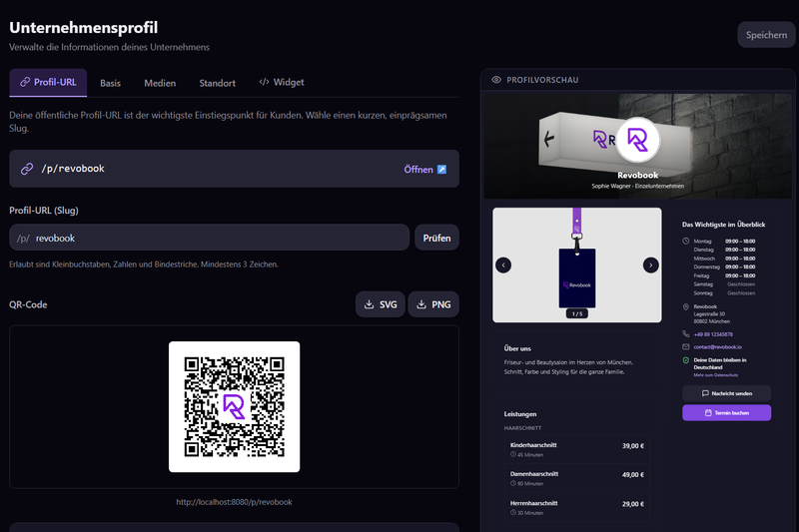799x532 pixels.
Task: Click the eye icon next to PROFILVORSCHAU
Action: tap(496, 80)
